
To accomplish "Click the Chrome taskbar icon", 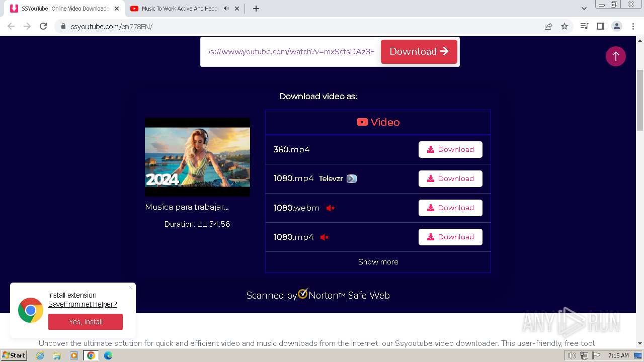I will pos(91,355).
